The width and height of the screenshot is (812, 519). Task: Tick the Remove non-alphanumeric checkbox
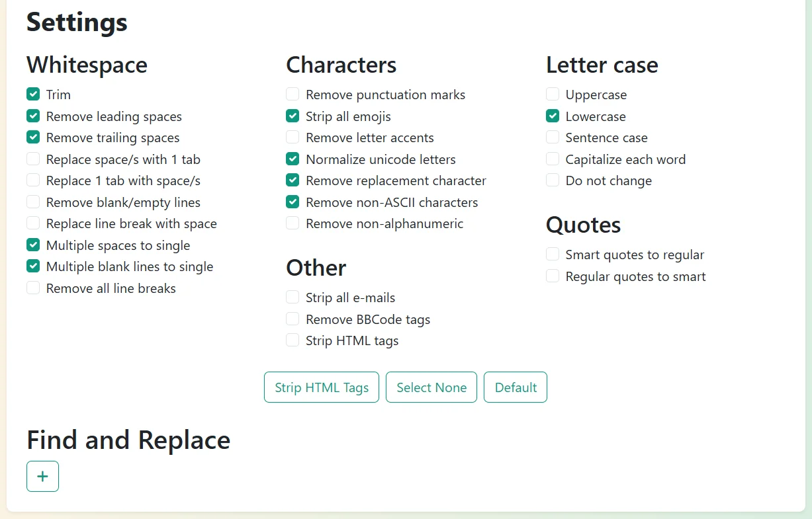click(x=293, y=223)
